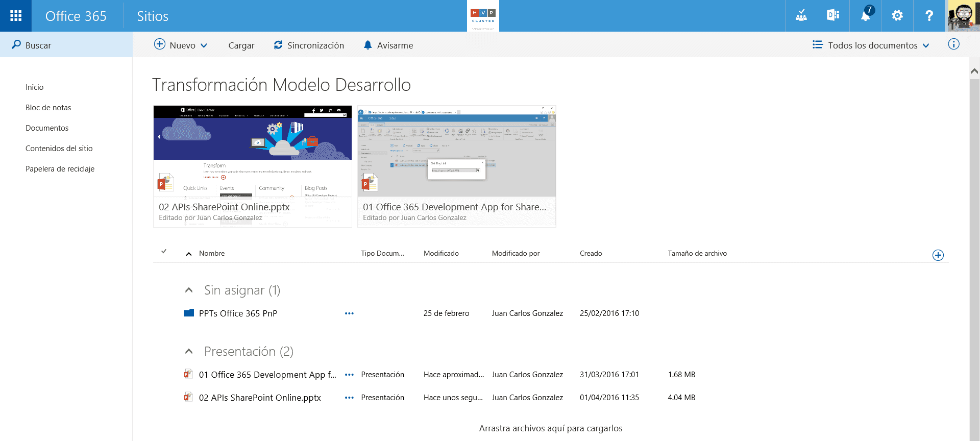The width and height of the screenshot is (980, 441).
Task: Sort by Tamaño de archivo column header
Action: [x=697, y=253]
